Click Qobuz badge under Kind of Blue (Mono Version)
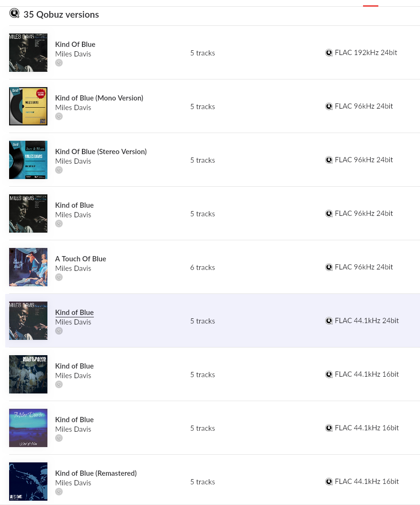Image resolution: width=420 pixels, height=505 pixels. (x=59, y=116)
